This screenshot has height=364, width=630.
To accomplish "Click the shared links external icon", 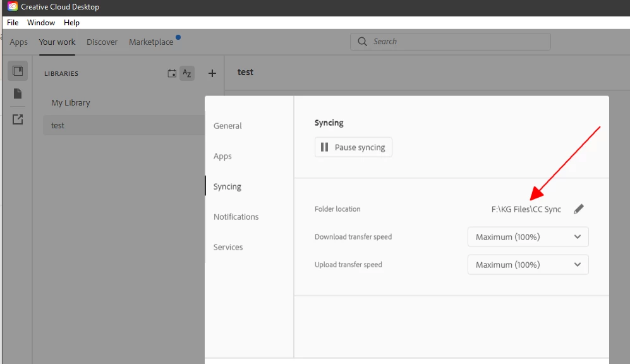I will (17, 119).
